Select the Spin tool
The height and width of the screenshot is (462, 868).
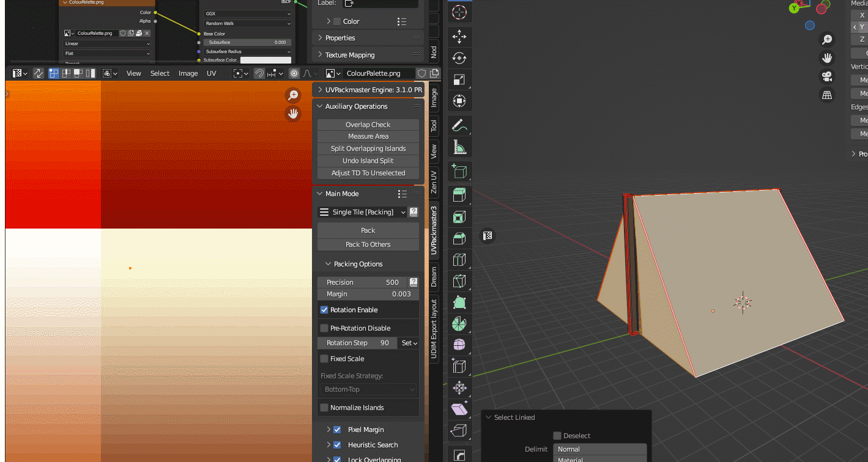tap(459, 324)
